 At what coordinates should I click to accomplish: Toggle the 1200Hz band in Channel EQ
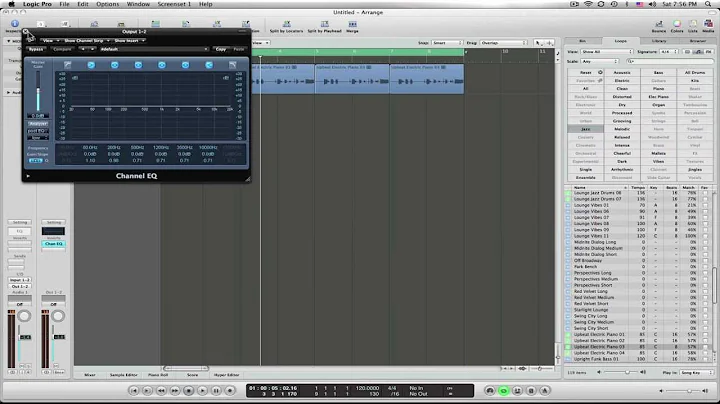pos(162,65)
